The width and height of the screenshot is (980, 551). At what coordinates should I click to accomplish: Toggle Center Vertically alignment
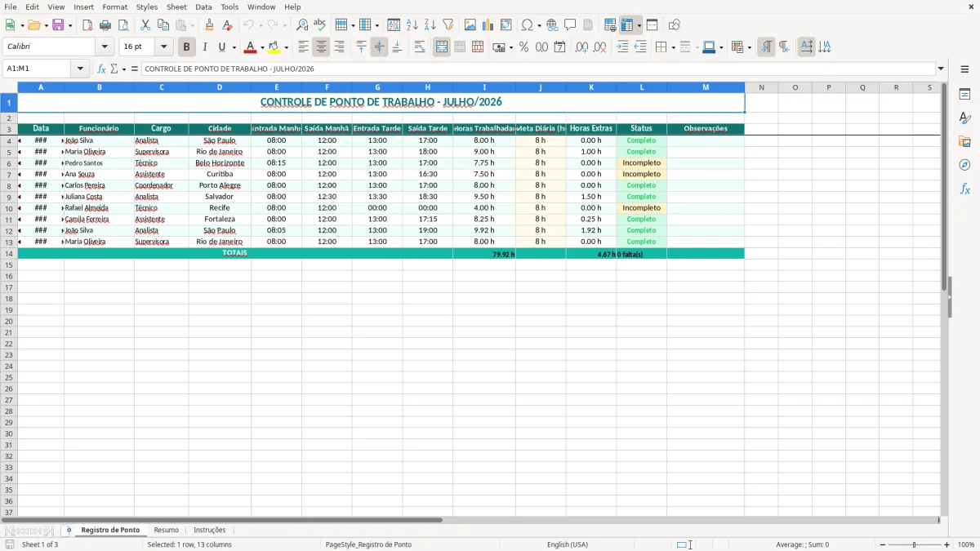379,47
